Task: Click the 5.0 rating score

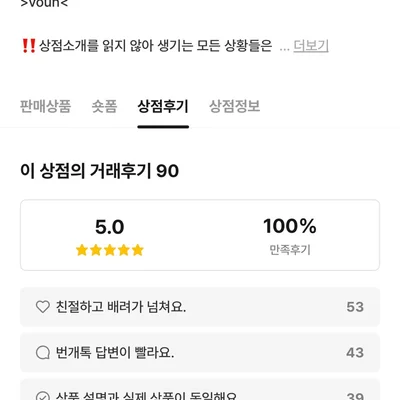Action: click(x=110, y=227)
